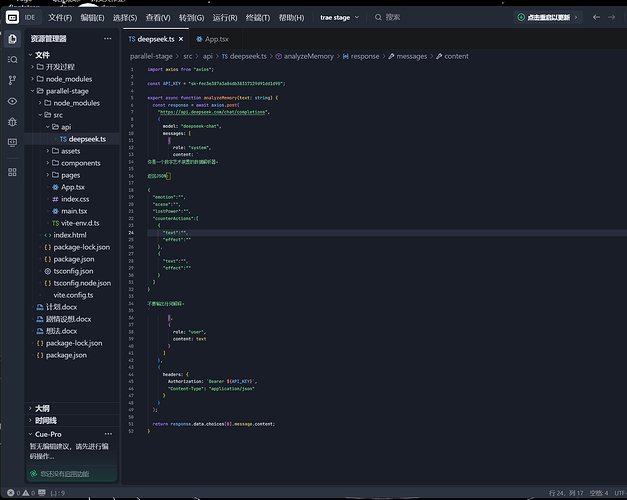627x500 pixels.
Task: Expand the 时间线 timeline section
Action: (x=46, y=420)
